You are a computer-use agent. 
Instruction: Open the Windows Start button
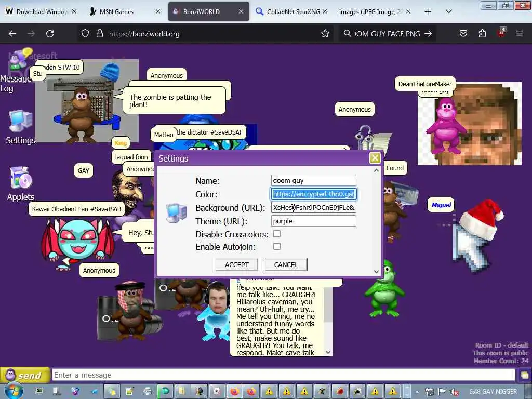click(14, 391)
